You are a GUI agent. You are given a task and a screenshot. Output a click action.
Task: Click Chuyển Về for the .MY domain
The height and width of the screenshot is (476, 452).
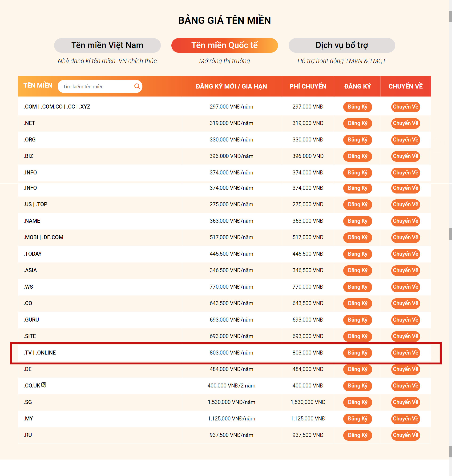[405, 419]
